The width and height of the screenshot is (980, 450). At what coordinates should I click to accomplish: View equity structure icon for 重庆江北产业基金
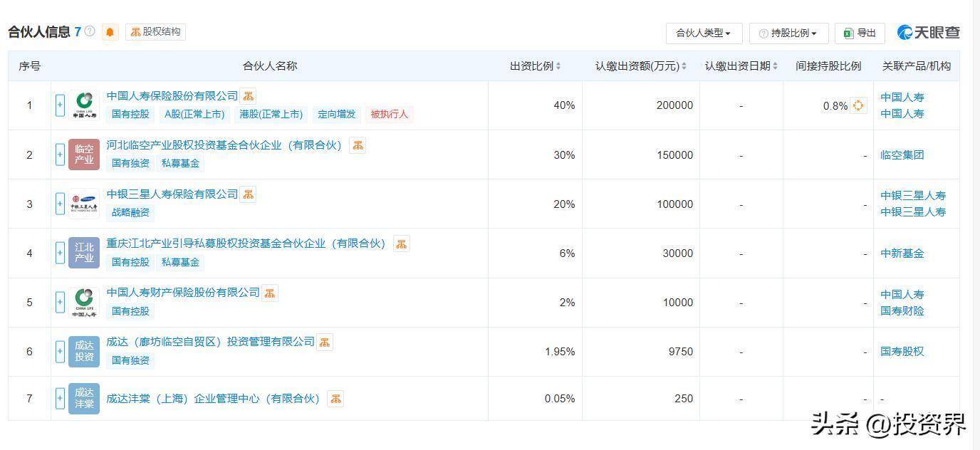coord(402,244)
